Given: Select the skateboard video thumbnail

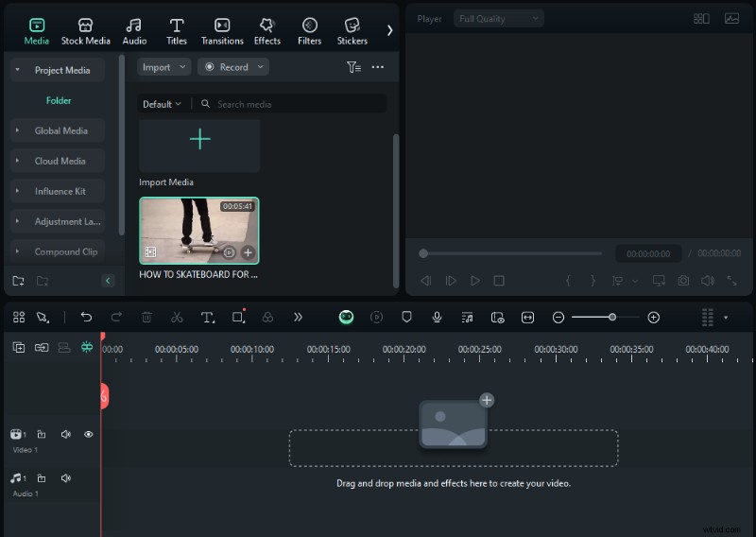Looking at the screenshot, I should 199,231.
